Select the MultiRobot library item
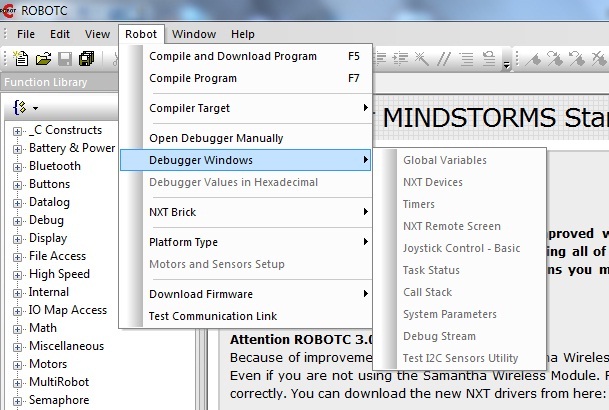This screenshot has height=410, width=609. coord(59,382)
